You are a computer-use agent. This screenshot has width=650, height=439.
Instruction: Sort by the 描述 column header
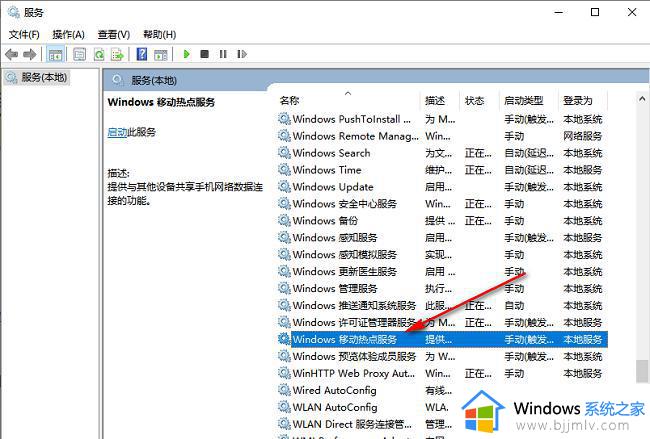pos(440,101)
